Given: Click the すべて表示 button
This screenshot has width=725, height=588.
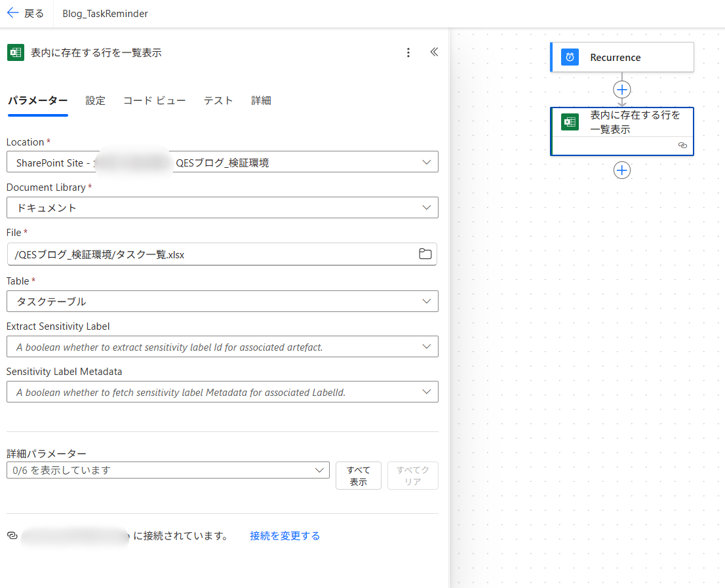Looking at the screenshot, I should click(x=358, y=476).
